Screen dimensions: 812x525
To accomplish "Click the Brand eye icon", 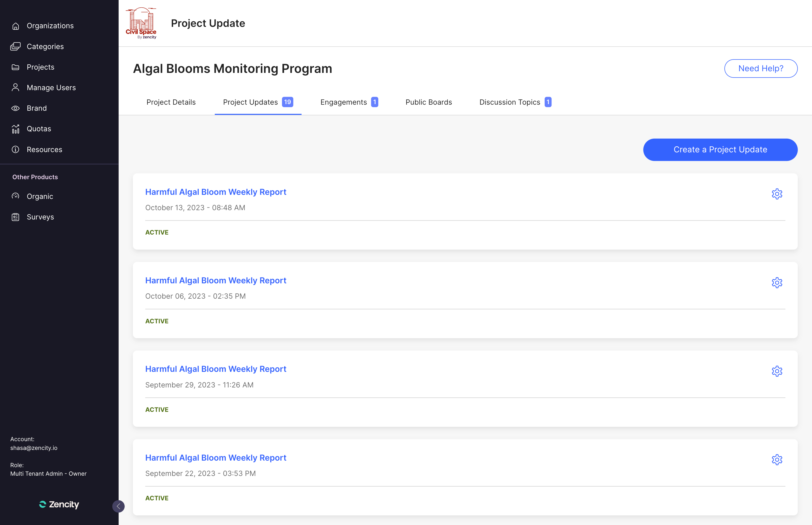I will coord(15,109).
